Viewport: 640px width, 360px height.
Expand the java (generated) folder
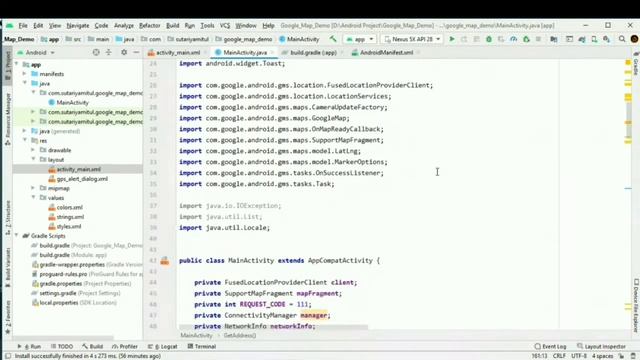24,131
